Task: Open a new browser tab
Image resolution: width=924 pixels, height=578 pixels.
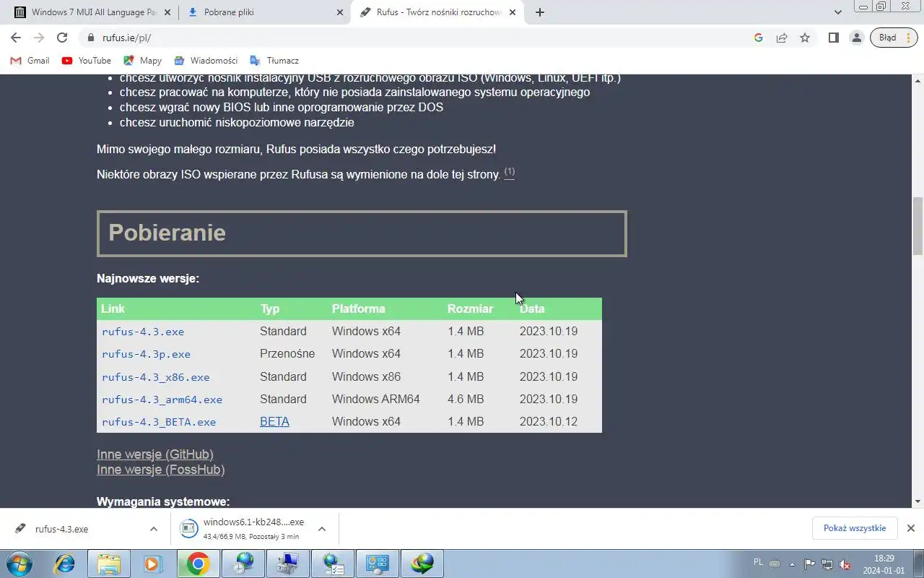Action: 540,12
